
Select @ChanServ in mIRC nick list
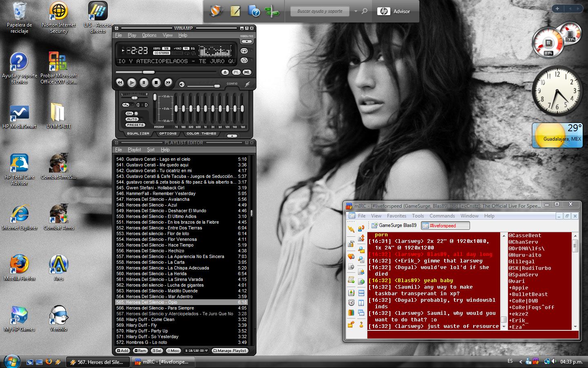tap(523, 242)
